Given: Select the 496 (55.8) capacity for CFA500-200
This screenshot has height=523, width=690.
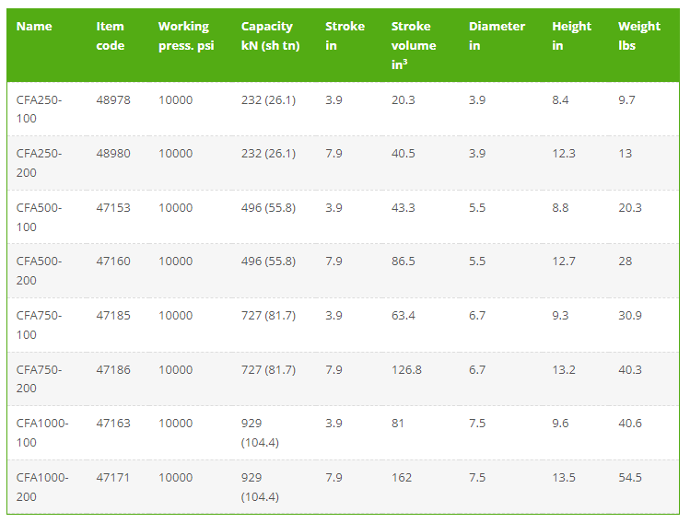Looking at the screenshot, I should coord(268,261).
